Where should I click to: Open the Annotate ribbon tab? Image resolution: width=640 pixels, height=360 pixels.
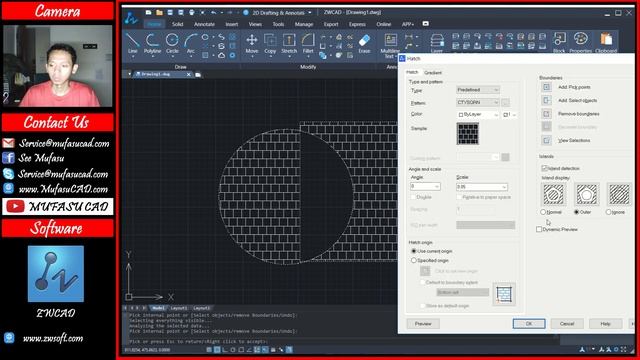point(204,24)
